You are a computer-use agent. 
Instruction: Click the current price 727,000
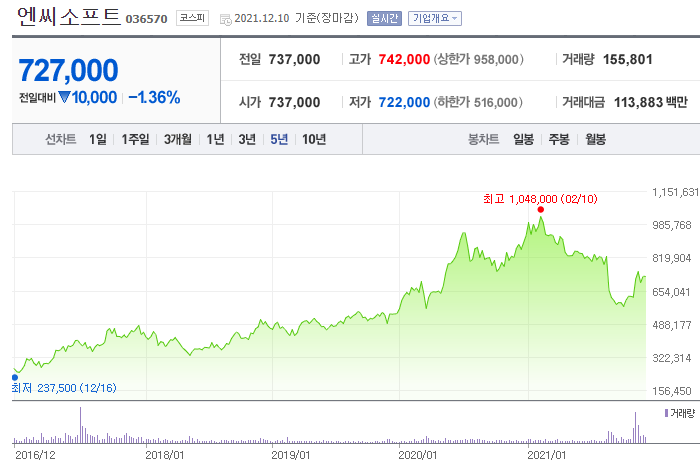point(68,71)
